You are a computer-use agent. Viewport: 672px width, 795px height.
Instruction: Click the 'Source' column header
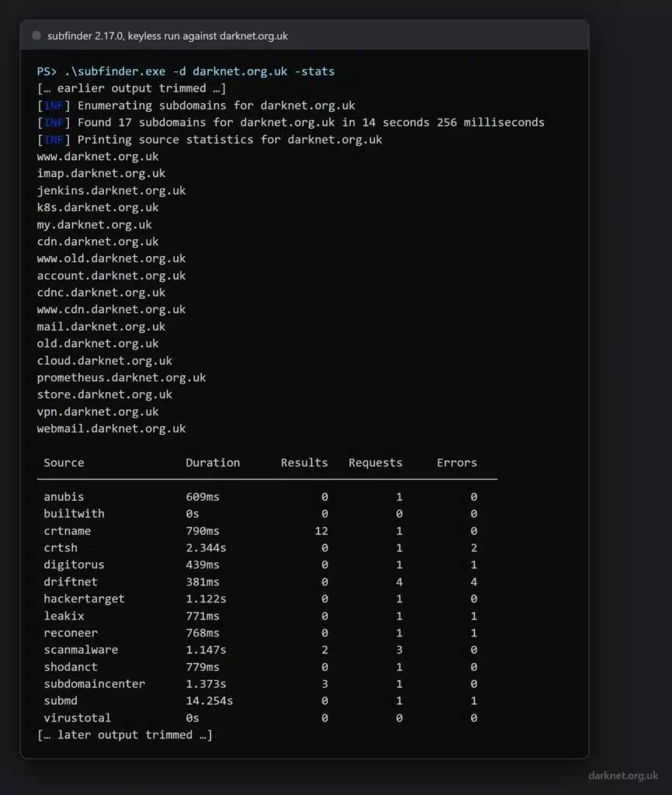tap(64, 463)
